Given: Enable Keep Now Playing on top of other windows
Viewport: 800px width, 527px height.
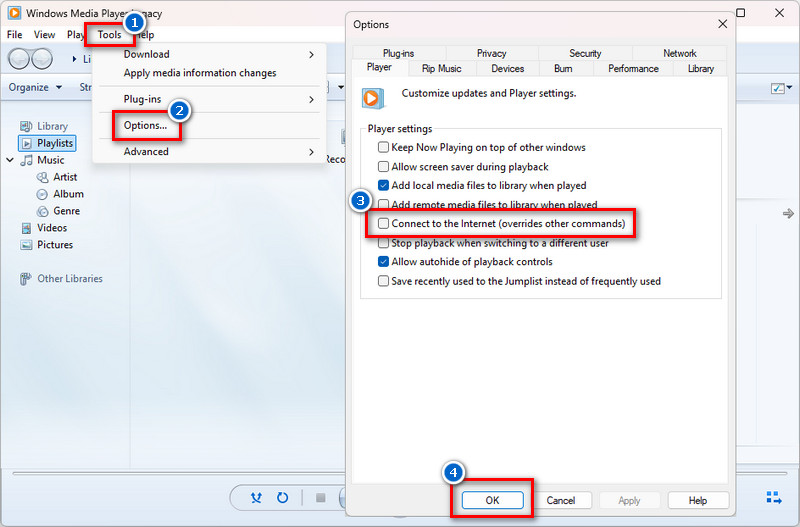Looking at the screenshot, I should pos(383,147).
